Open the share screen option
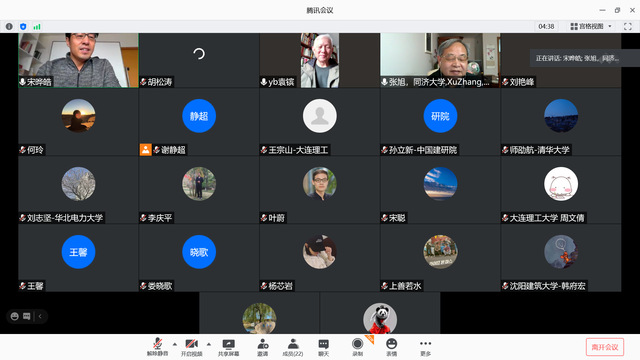The height and width of the screenshot is (360, 640). 229,347
